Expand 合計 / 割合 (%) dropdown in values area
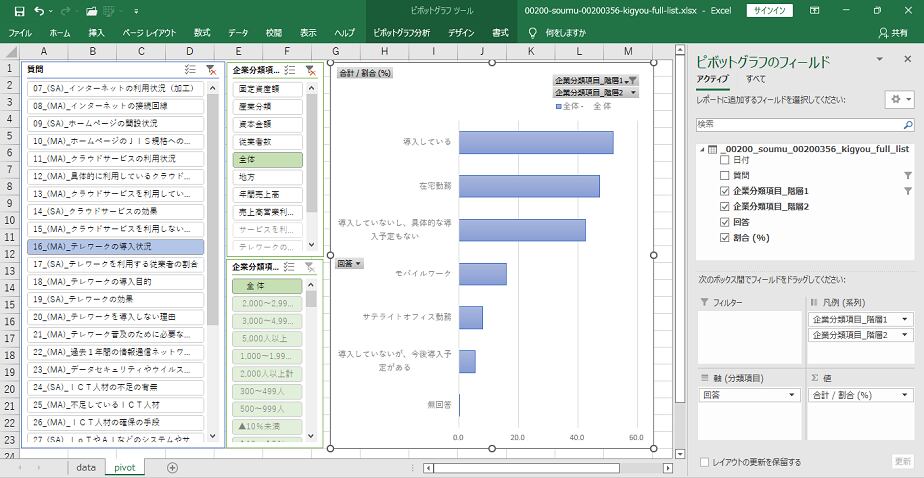924x478 pixels. click(905, 395)
